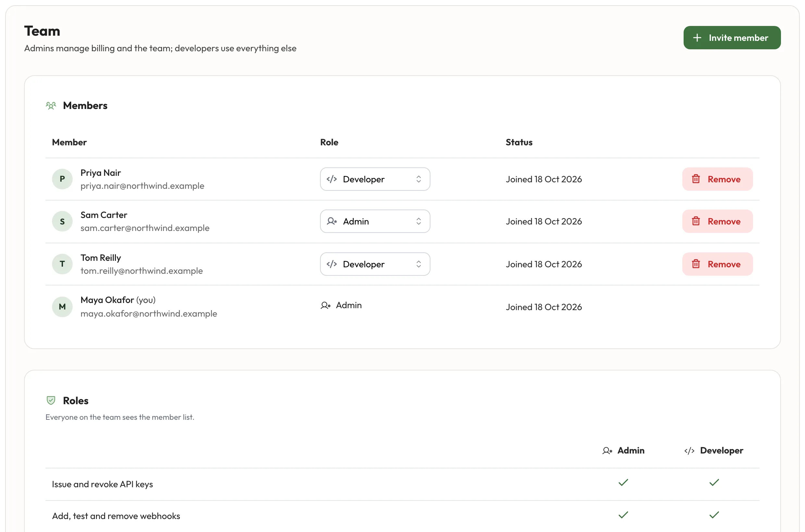Image resolution: width=805 pixels, height=532 pixels.
Task: Click the Developer checkmark for webhooks row
Action: click(x=714, y=515)
